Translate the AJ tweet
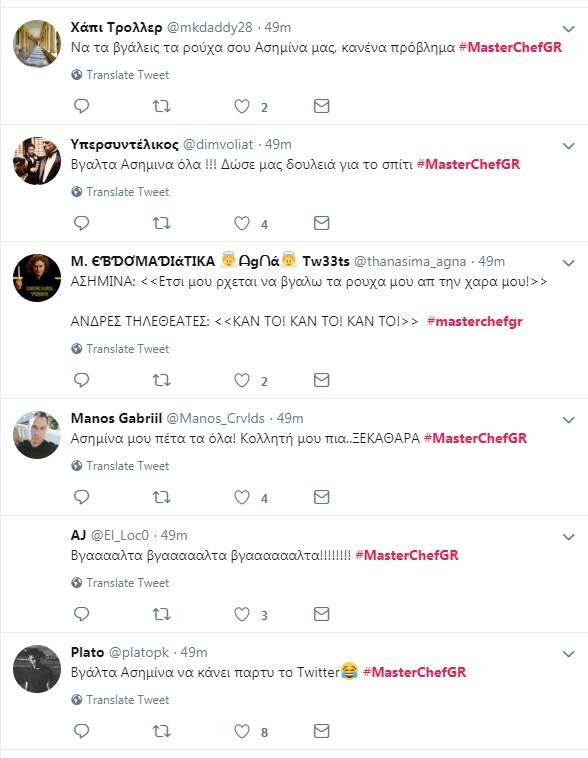This screenshot has width=588, height=758. coord(120,583)
